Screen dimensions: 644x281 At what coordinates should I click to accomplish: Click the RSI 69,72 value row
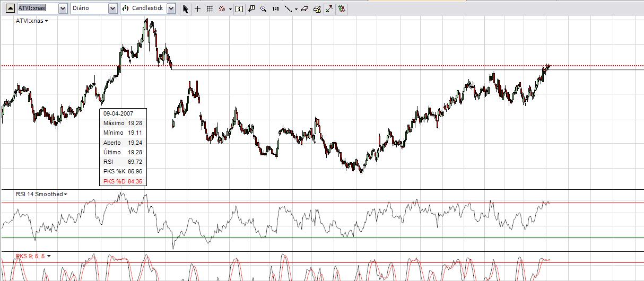coord(123,162)
